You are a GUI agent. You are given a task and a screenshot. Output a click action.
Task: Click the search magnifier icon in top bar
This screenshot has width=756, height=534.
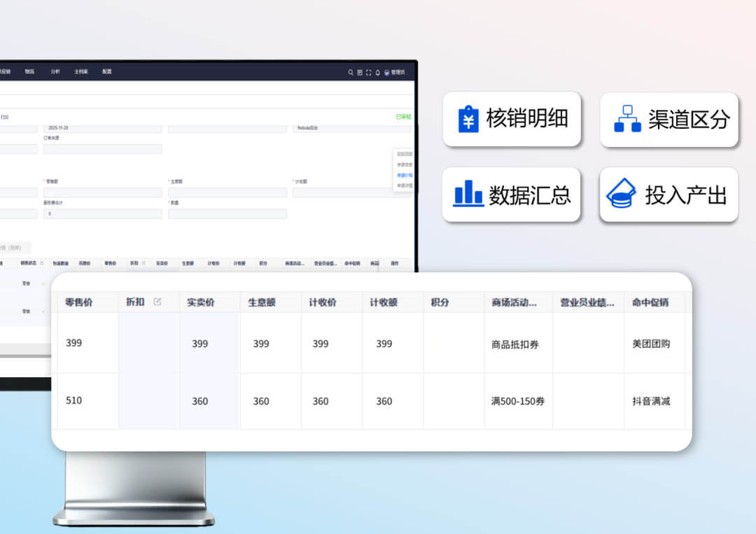[x=351, y=72]
